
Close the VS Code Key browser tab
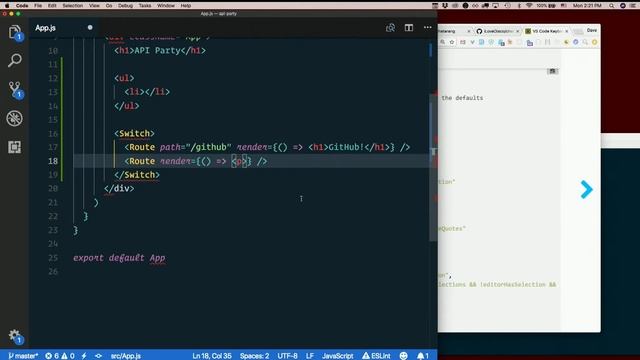tap(567, 31)
